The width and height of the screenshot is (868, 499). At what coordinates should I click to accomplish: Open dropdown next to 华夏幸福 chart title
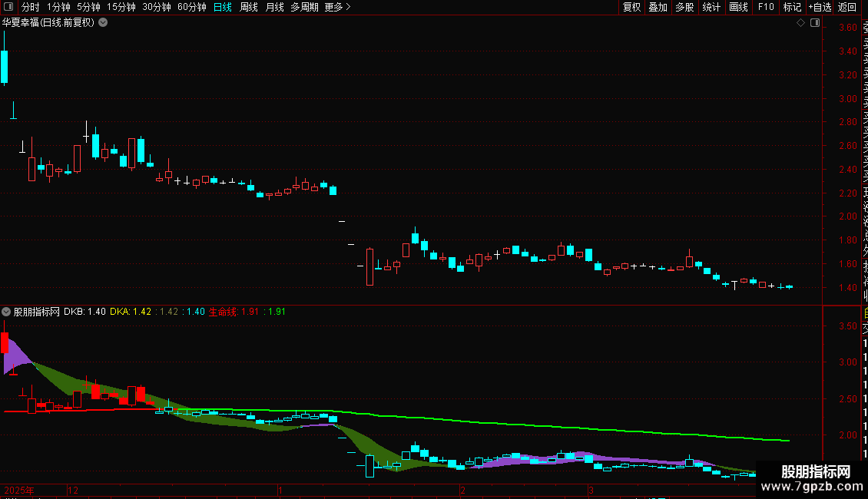(103, 23)
